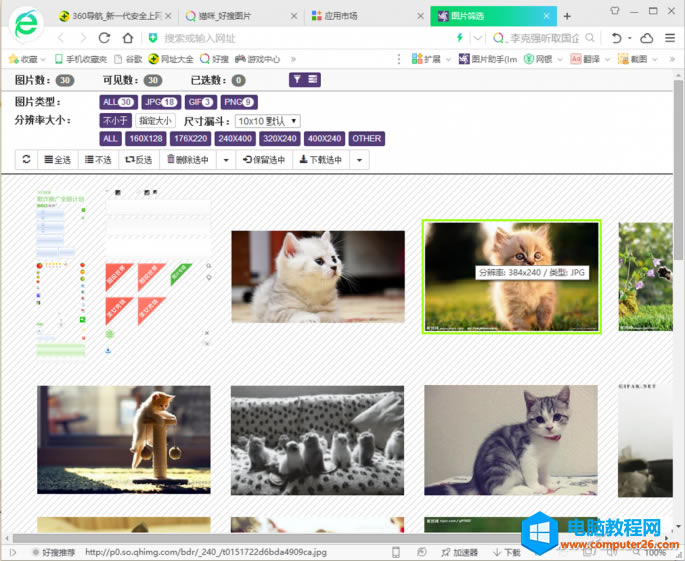Click the cloud icon in browser toolbar
This screenshot has height=561, width=685.
646,38
